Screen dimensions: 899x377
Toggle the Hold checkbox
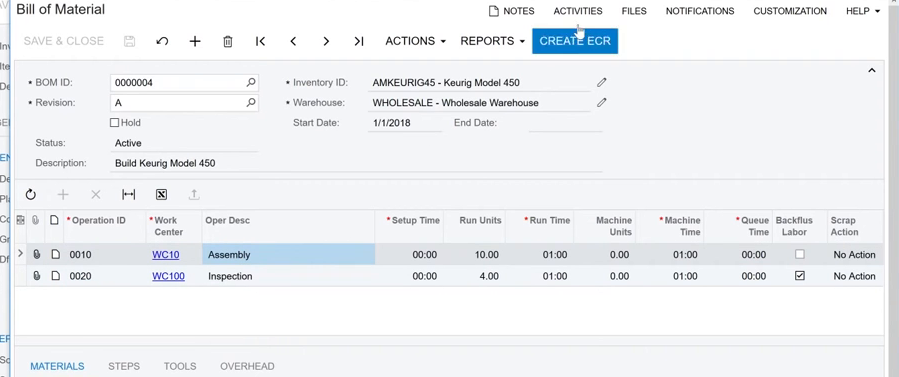[x=114, y=123]
